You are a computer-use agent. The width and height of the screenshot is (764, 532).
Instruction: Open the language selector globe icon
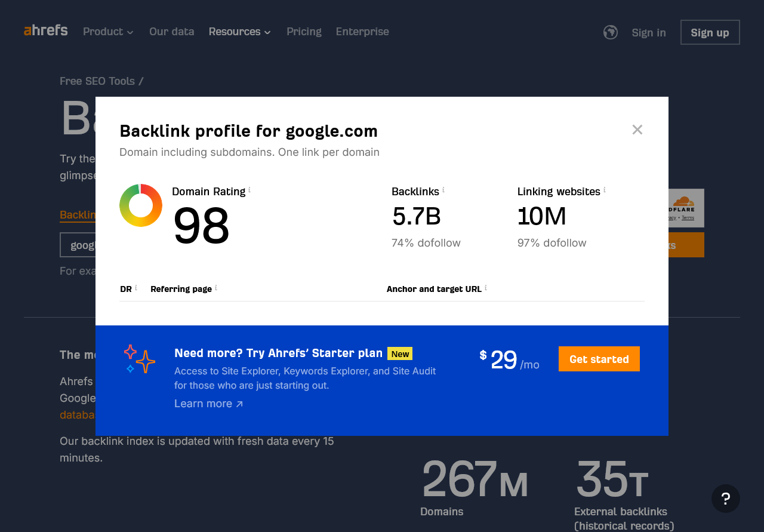click(x=610, y=32)
